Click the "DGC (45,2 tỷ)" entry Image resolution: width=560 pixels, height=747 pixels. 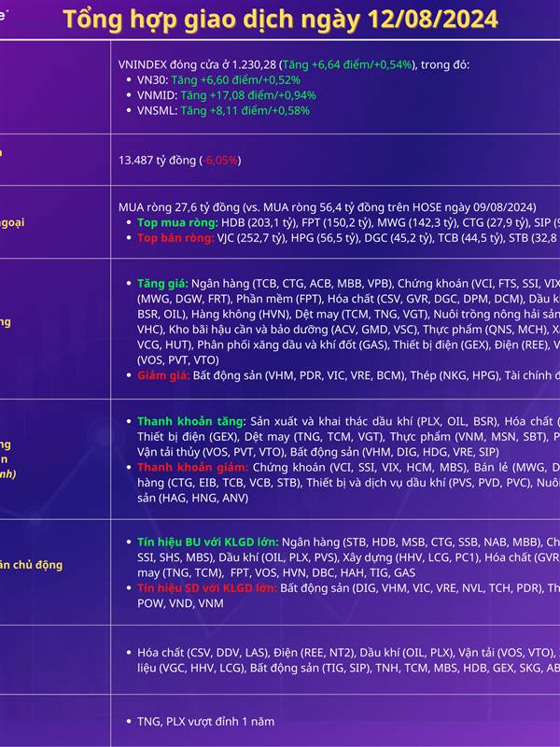(x=399, y=238)
